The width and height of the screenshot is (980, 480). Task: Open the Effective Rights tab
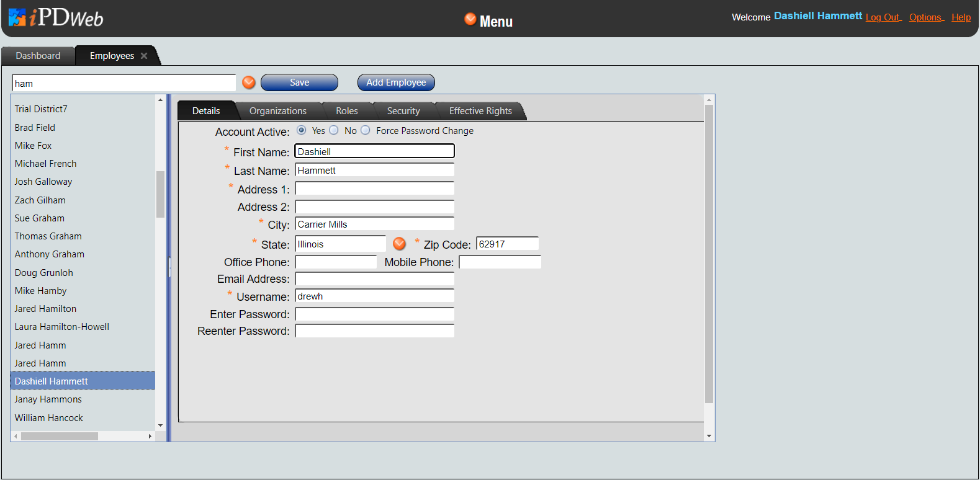tap(480, 111)
